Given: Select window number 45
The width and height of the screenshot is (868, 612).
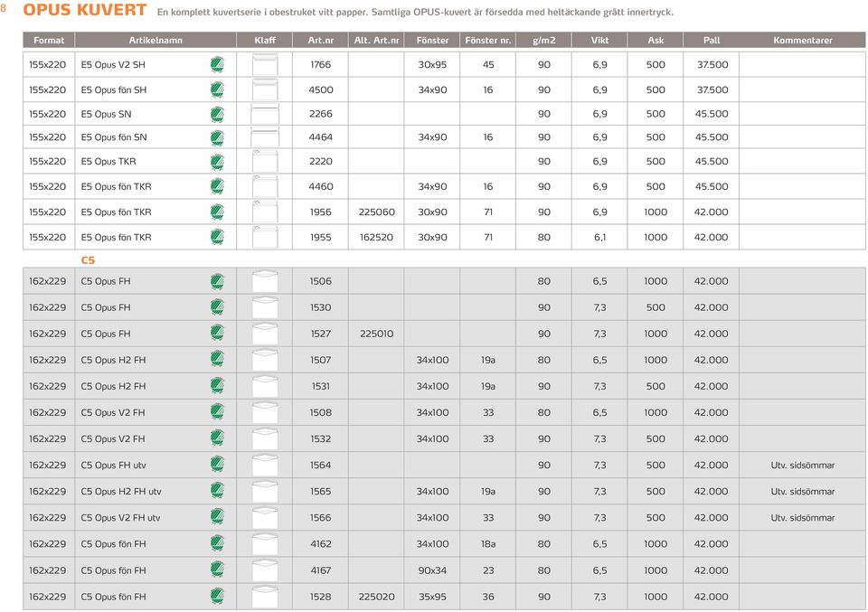Looking at the screenshot, I should 487,65.
